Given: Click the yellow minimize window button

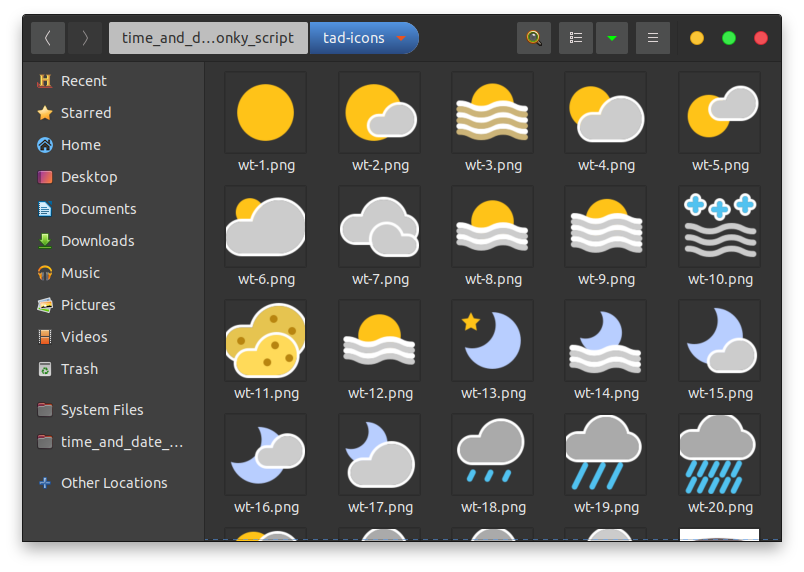Looking at the screenshot, I should pos(697,38).
